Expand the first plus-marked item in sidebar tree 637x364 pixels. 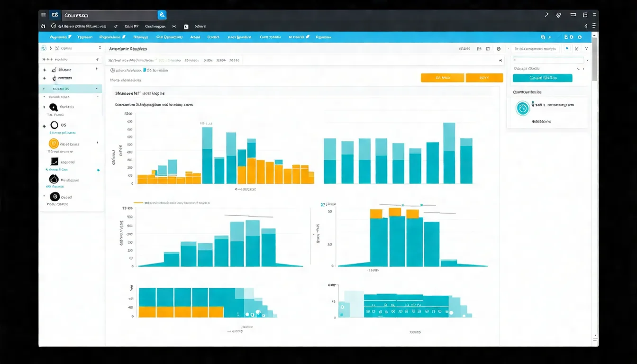coord(45,70)
